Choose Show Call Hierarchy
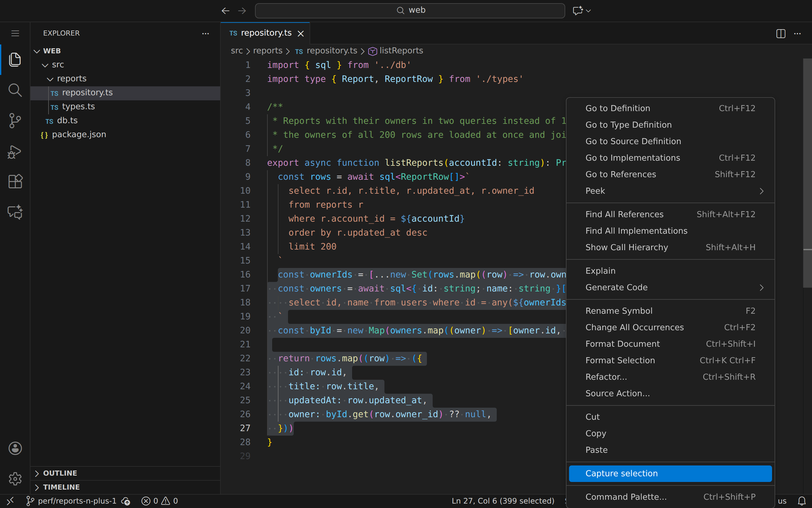This screenshot has width=812, height=508. point(670,247)
